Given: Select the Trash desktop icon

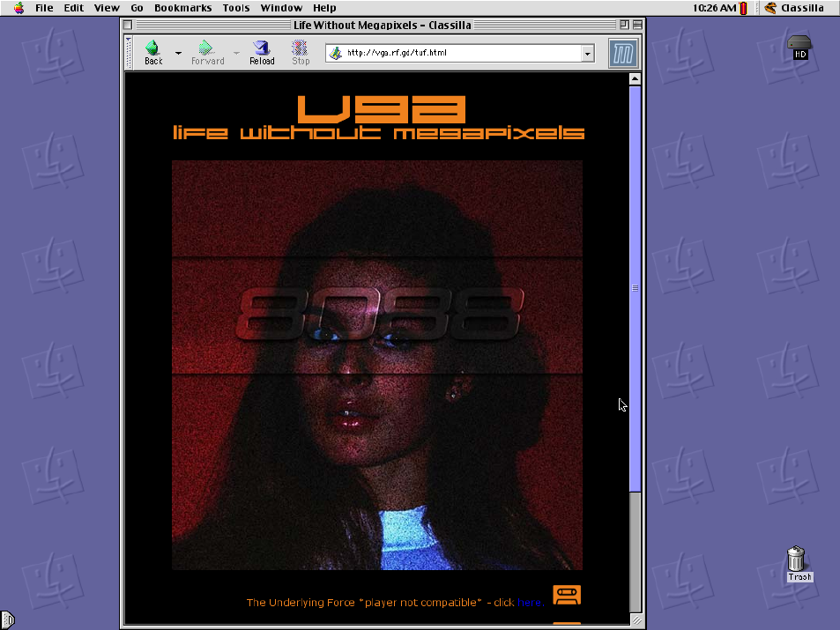Looking at the screenshot, I should coord(797,564).
